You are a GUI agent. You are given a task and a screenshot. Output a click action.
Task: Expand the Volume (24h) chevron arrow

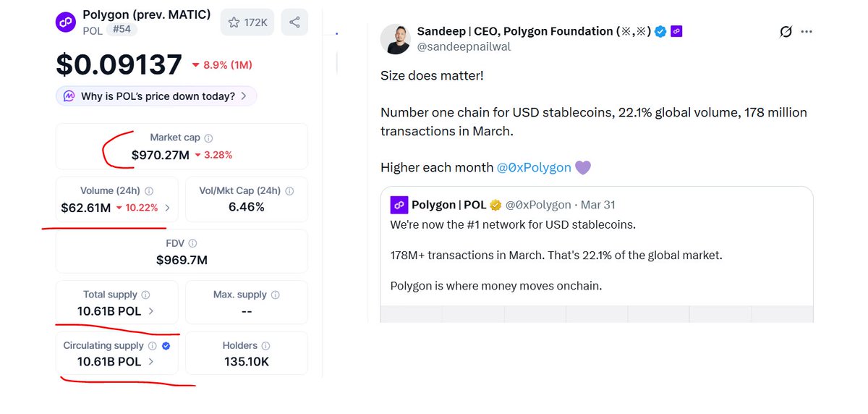tap(168, 208)
